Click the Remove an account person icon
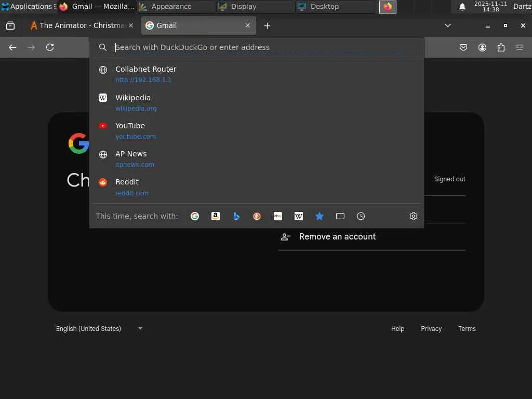This screenshot has height=399, width=532. tap(286, 237)
